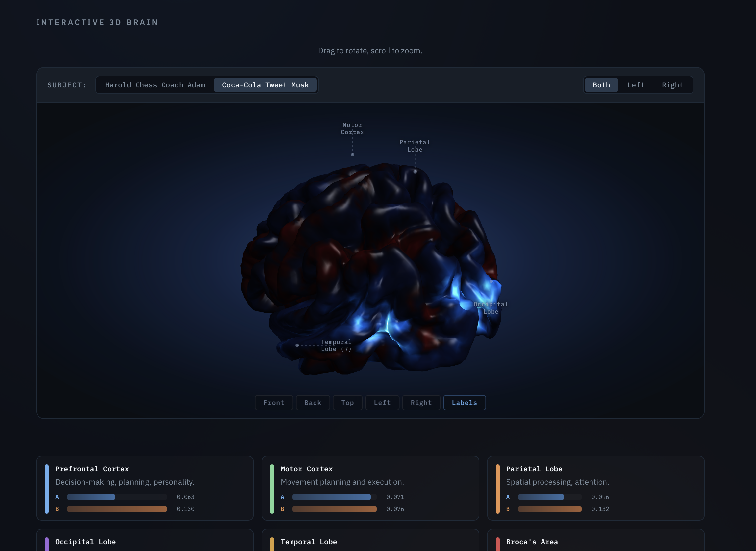Switch to the Back view

(313, 403)
